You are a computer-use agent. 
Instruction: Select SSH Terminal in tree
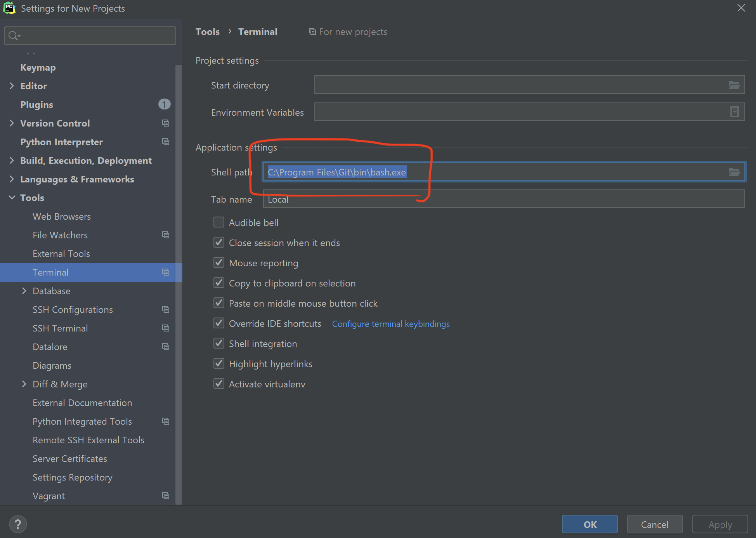click(x=60, y=328)
